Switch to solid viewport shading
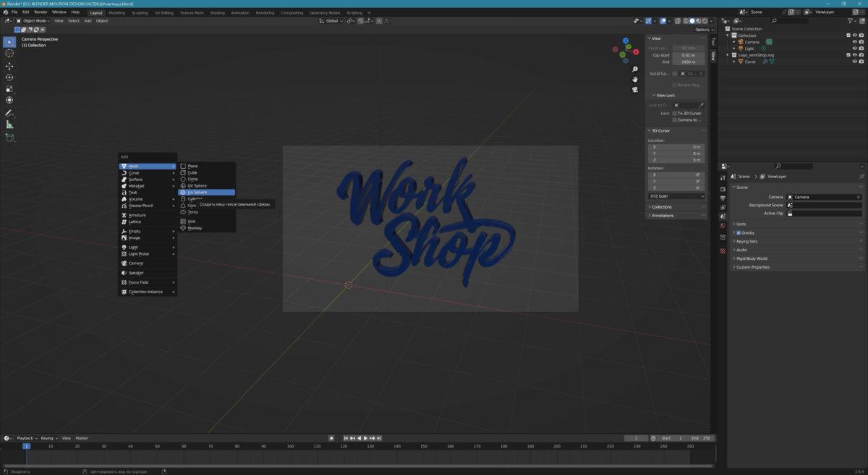The image size is (868, 475). point(692,21)
